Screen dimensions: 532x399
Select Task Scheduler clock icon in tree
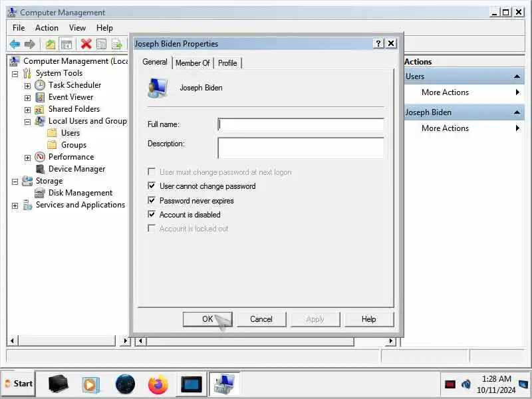pos(40,85)
